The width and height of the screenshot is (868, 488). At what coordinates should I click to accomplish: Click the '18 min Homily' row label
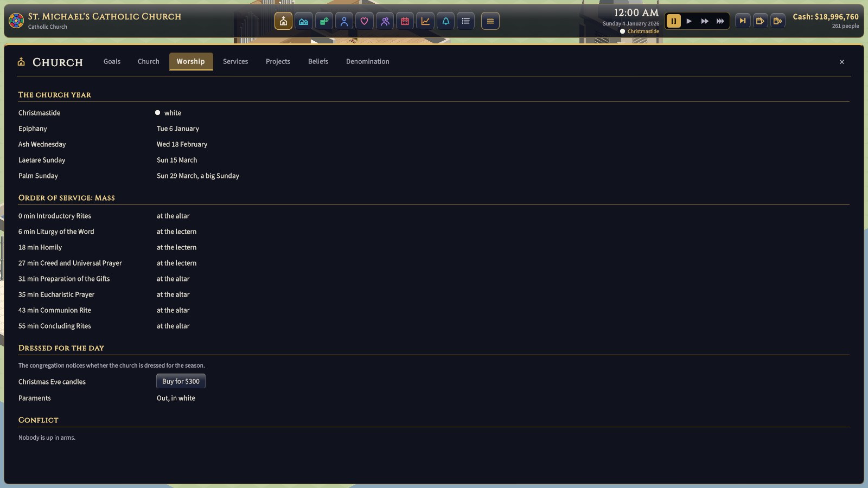[x=40, y=247]
